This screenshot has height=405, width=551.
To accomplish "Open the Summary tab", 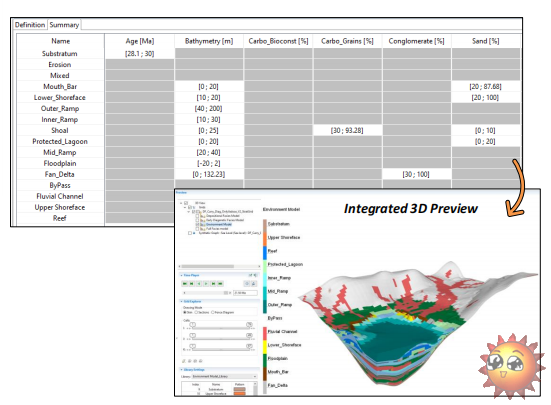I will tap(64, 25).
